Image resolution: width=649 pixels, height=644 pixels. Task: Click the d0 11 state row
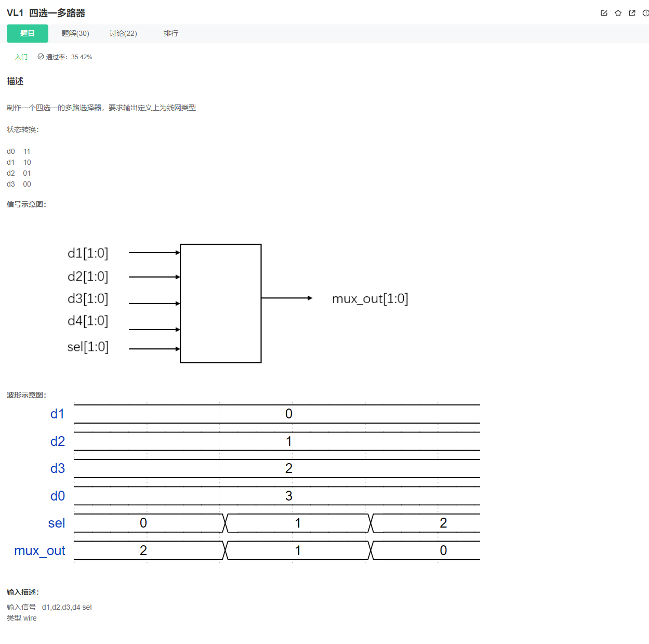point(19,151)
